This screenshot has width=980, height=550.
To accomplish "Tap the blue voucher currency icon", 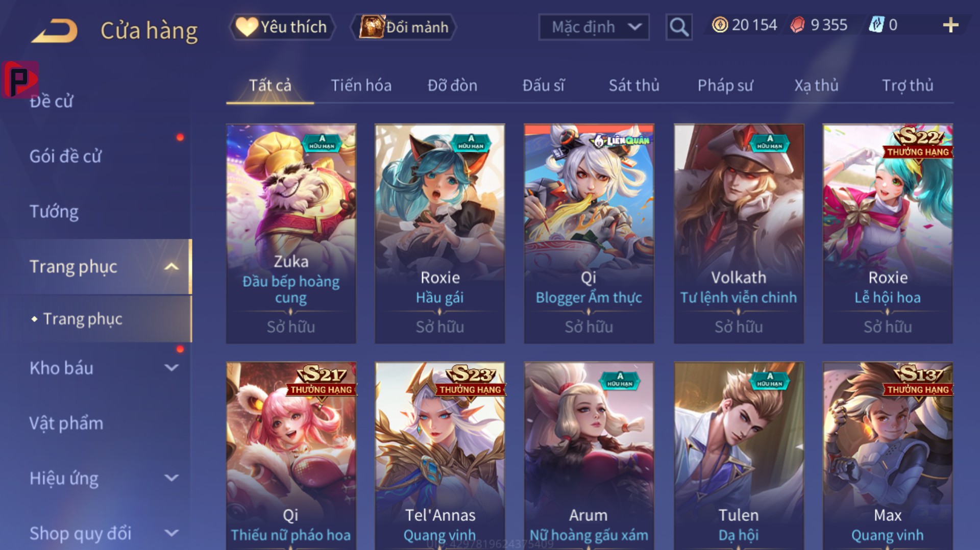I will [x=876, y=25].
